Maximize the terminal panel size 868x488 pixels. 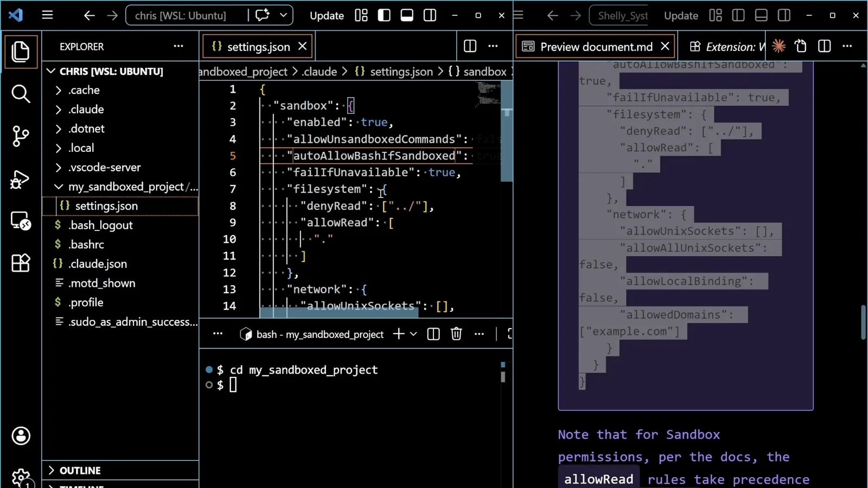click(509, 334)
